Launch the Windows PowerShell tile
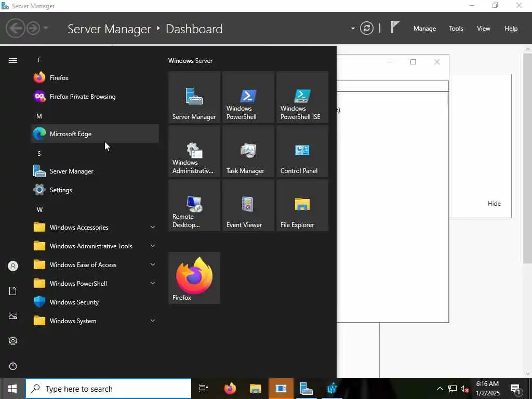Image resolution: width=532 pixels, height=399 pixels. pyautogui.click(x=248, y=97)
